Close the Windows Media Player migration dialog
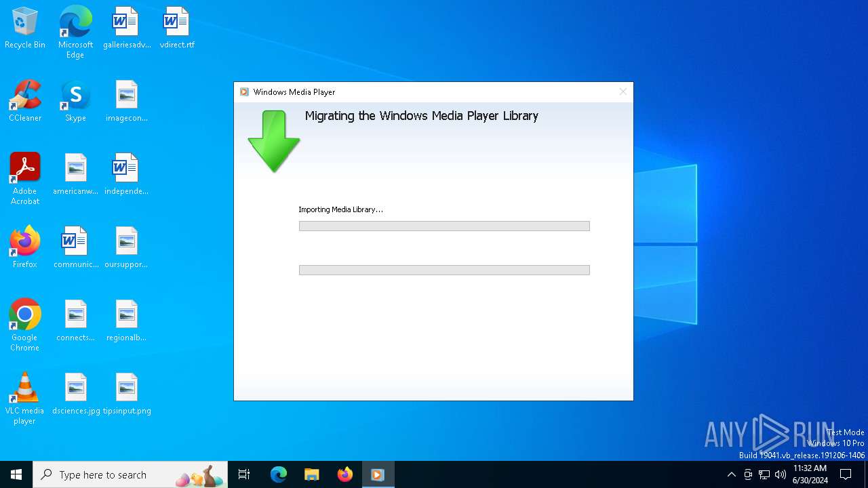 click(623, 91)
